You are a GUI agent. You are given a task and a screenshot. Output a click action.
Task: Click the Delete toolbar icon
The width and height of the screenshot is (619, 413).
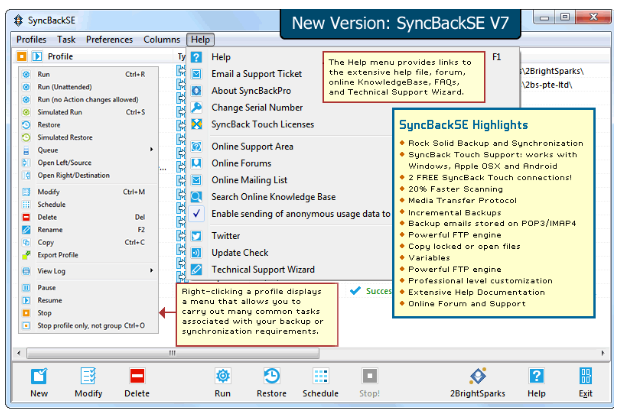point(137,376)
